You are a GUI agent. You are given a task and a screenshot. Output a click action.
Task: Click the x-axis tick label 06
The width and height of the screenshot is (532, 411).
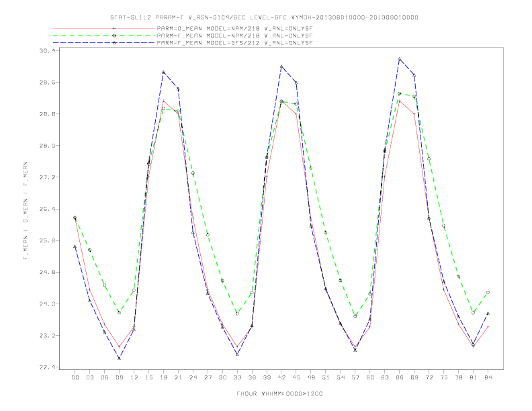[105, 377]
